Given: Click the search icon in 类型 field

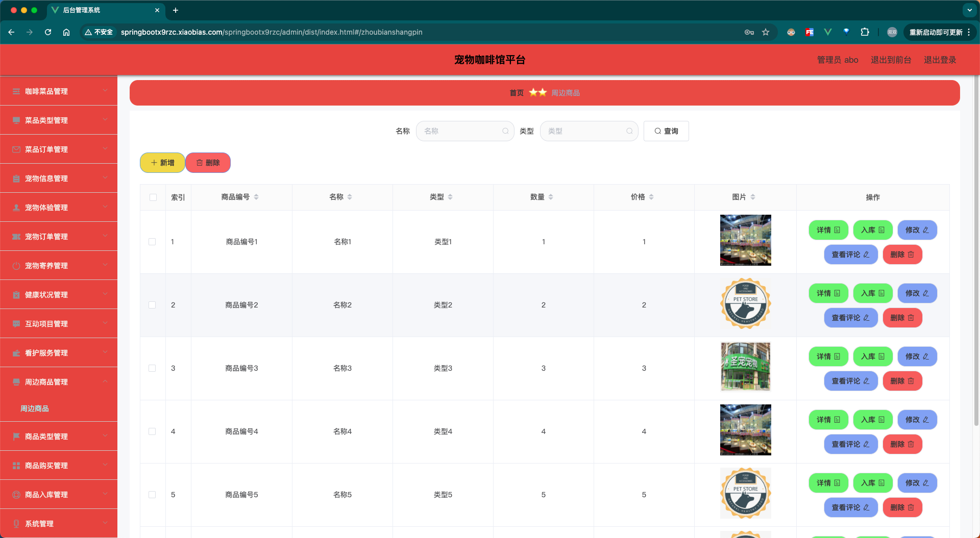Looking at the screenshot, I should (629, 131).
